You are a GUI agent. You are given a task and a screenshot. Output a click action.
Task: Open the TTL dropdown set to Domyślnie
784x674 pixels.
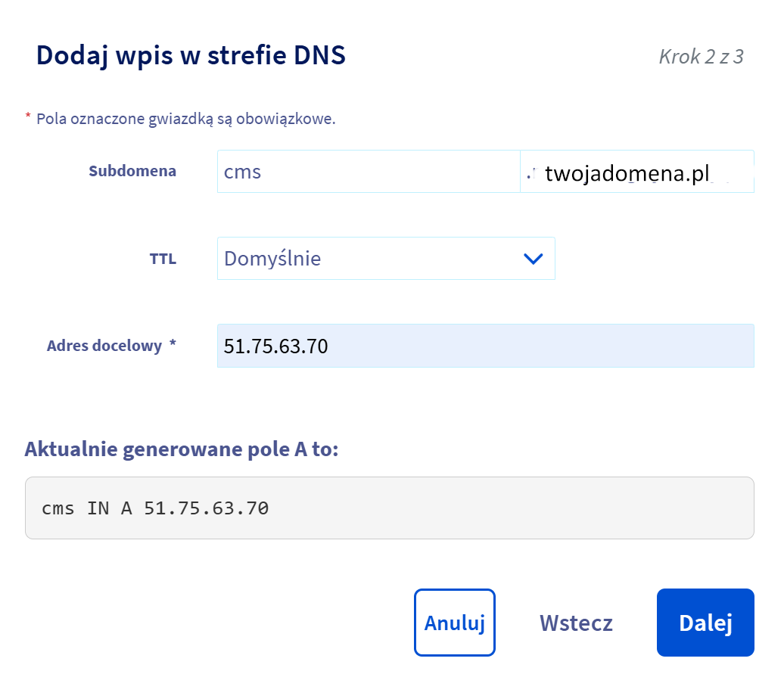385,259
